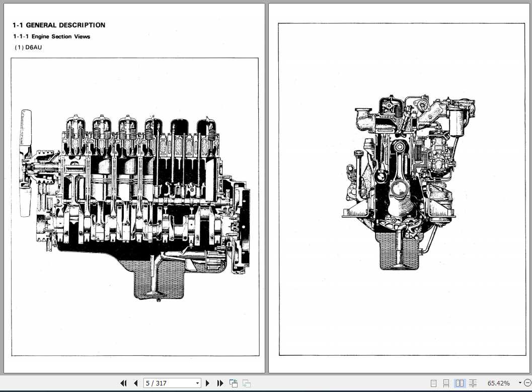Enable continuous facing pages layout

click(473, 383)
